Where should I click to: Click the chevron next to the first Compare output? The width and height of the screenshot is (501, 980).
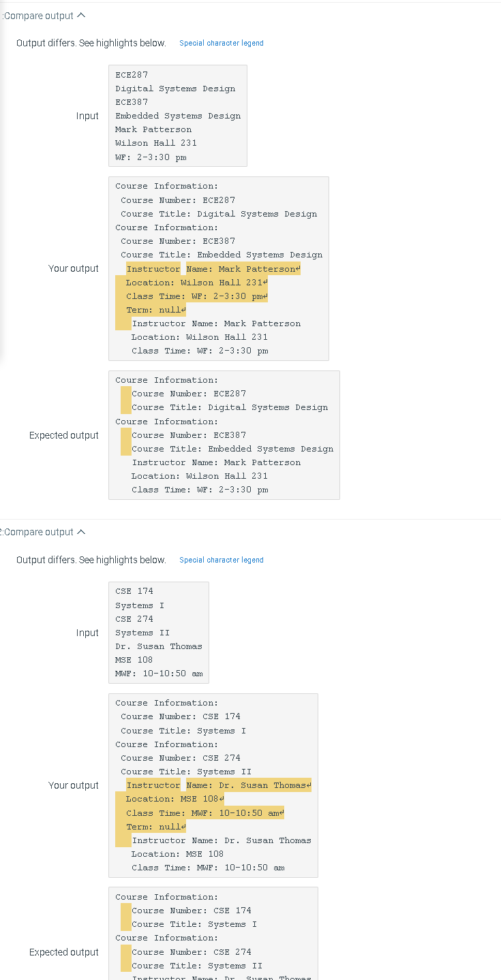pyautogui.click(x=81, y=15)
